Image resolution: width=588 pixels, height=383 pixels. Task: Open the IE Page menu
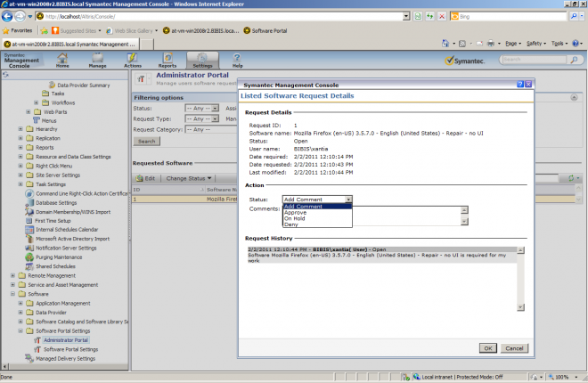click(513, 44)
